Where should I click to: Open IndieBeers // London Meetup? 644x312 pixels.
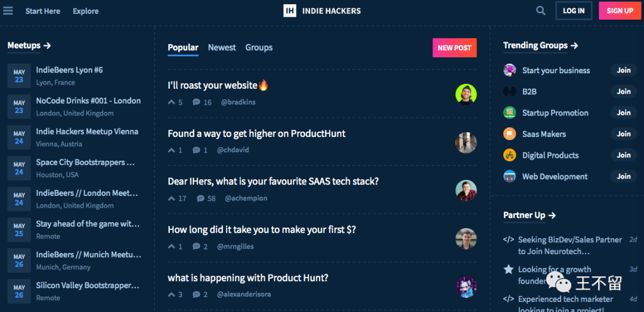pyautogui.click(x=87, y=193)
